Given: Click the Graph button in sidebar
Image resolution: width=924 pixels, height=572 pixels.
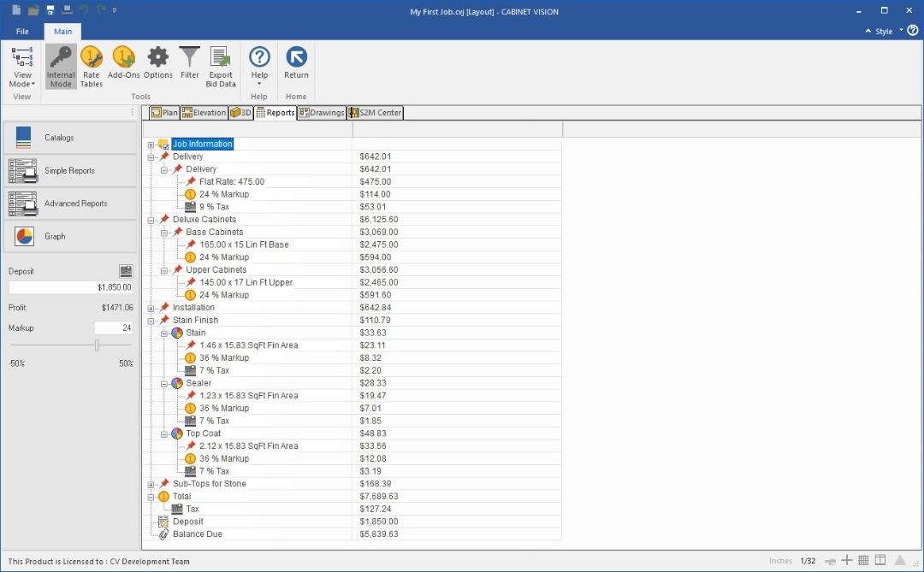Looking at the screenshot, I should [x=69, y=237].
